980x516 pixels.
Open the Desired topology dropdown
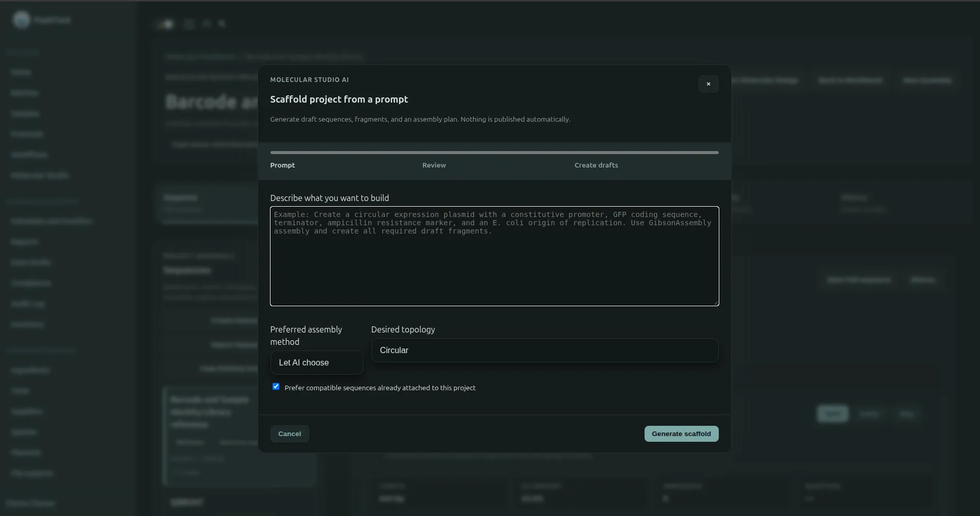pyautogui.click(x=545, y=351)
